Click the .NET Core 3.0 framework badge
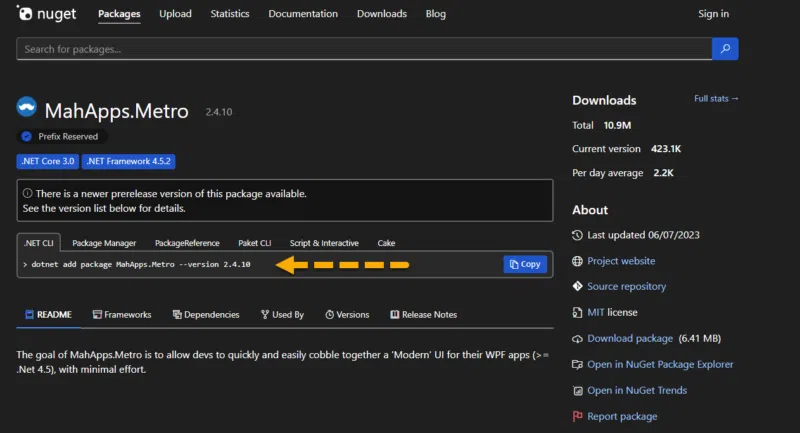The width and height of the screenshot is (800, 433). point(47,161)
